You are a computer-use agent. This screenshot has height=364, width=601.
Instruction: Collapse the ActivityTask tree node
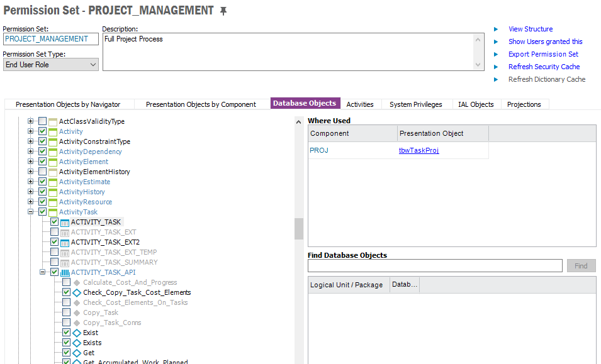coord(30,212)
